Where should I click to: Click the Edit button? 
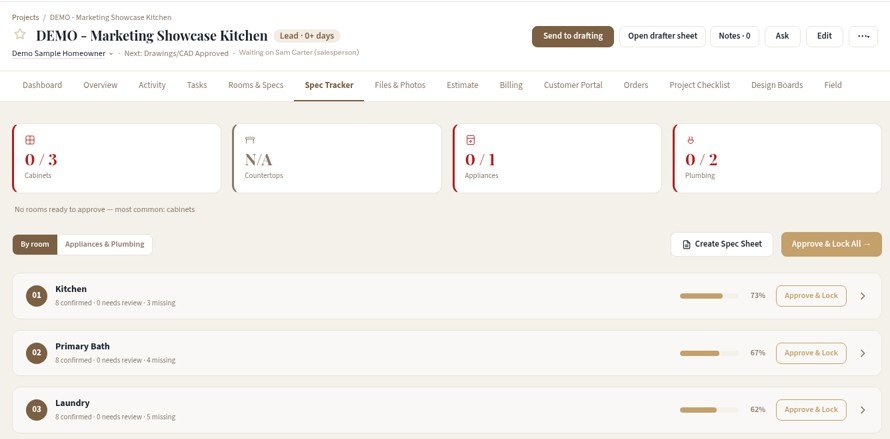click(824, 36)
